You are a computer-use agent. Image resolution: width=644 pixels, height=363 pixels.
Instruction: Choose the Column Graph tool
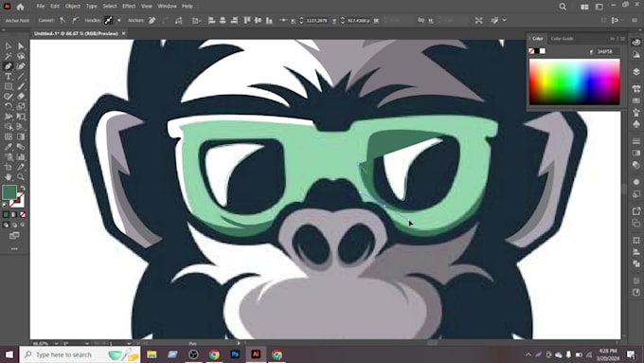point(21,157)
